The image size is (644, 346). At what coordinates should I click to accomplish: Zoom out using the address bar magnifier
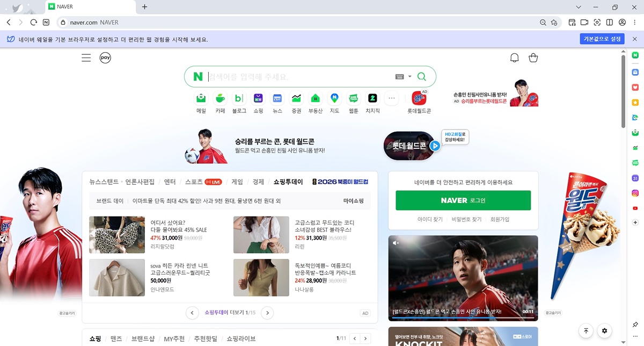[543, 23]
